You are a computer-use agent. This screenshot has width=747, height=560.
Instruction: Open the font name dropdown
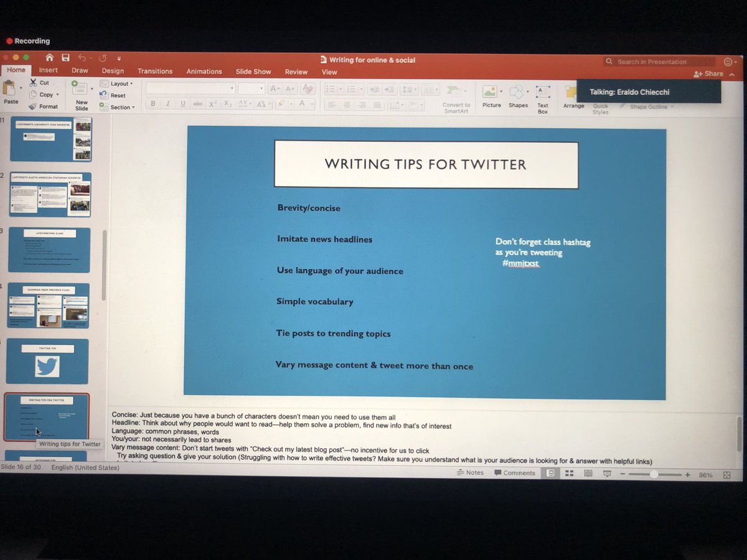coord(232,89)
